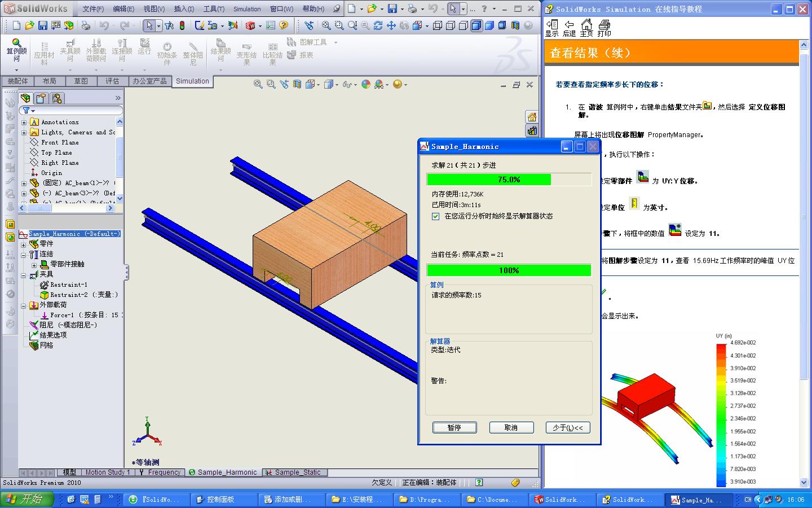Open the 算例顾问 study advisor tool
Screen dimensions: 812x508
(16, 50)
